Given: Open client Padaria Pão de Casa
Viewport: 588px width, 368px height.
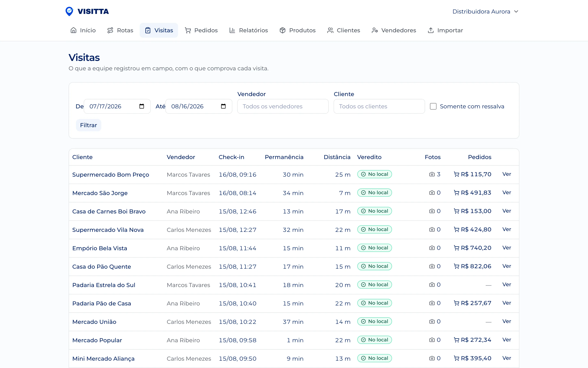Looking at the screenshot, I should click(101, 303).
